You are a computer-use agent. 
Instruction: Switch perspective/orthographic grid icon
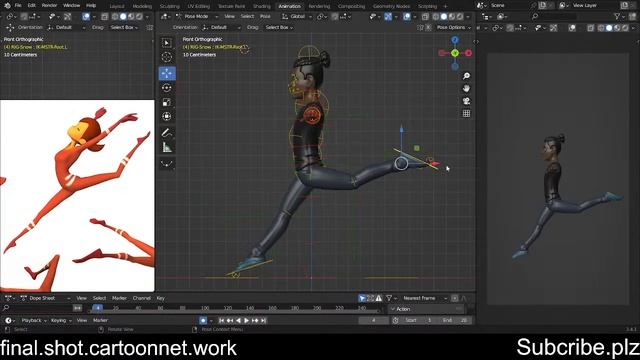466,113
